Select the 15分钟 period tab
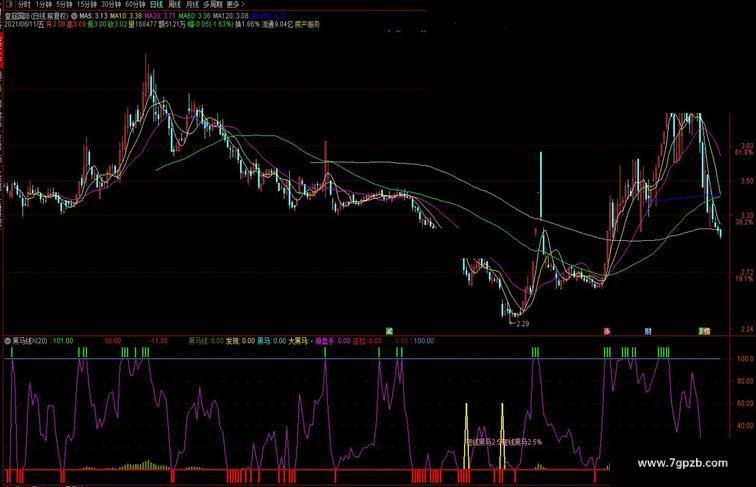Image resolution: width=756 pixels, height=487 pixels. coord(87,4)
